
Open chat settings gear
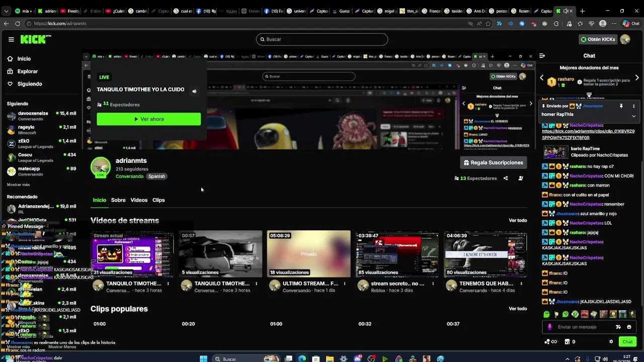pos(611,342)
